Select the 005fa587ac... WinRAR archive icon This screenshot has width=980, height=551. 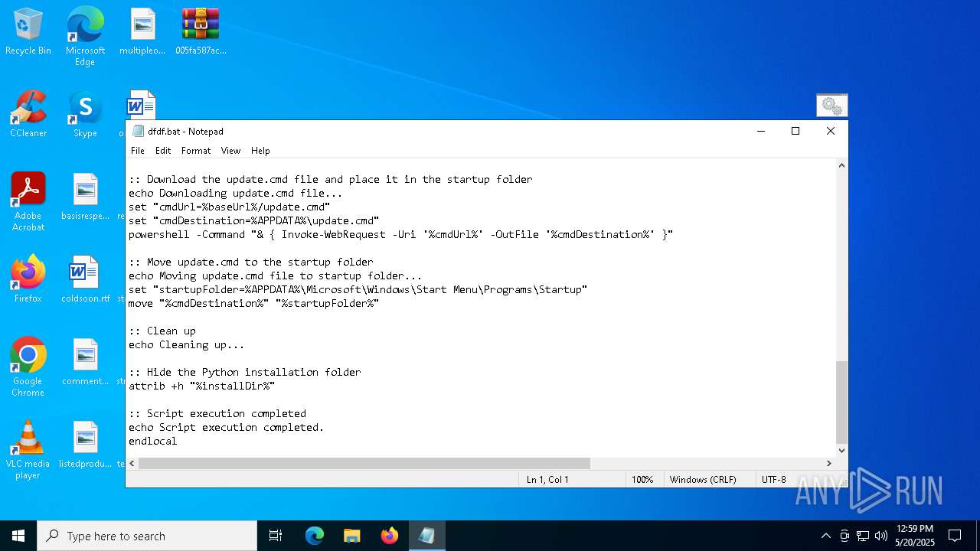pyautogui.click(x=201, y=32)
